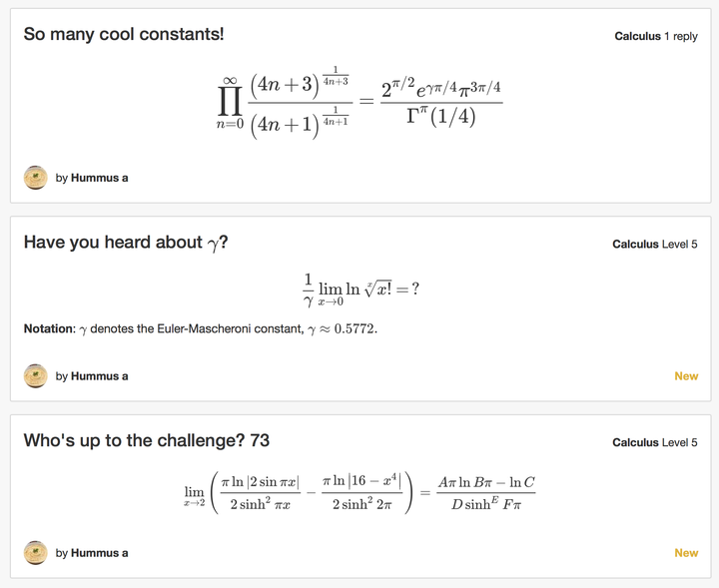Click the Calculus tag on the challenge 73 problem
This screenshot has height=588, width=719.
pos(635,442)
